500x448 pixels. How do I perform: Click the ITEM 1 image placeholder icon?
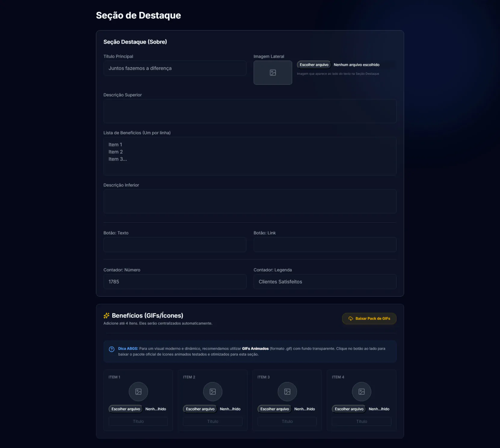click(138, 391)
